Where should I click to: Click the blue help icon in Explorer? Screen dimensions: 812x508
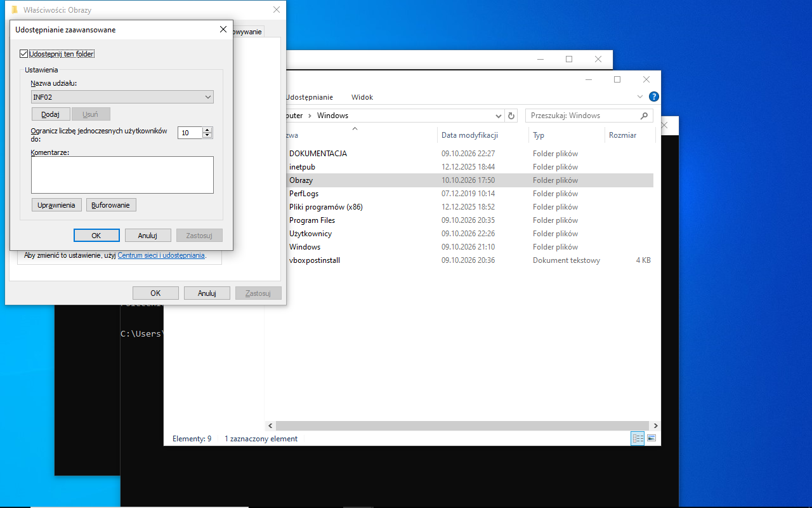pos(654,97)
